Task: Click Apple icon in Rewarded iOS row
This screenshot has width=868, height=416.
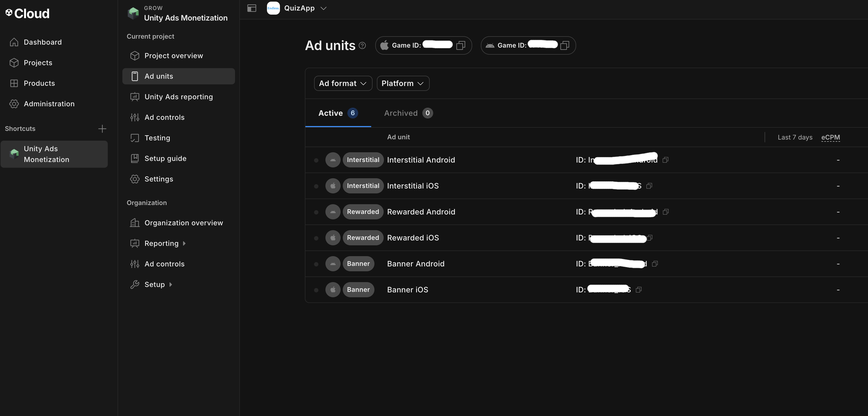Action: [x=332, y=238]
